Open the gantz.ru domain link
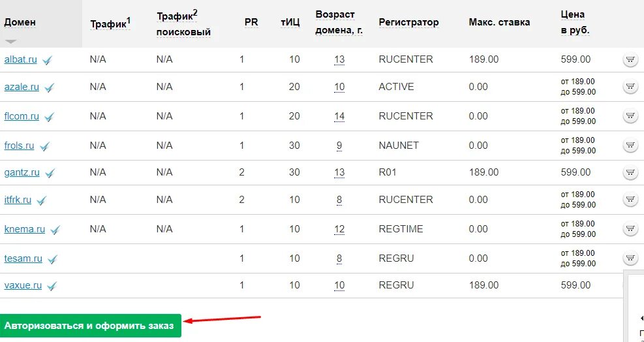The width and height of the screenshot is (644, 342). [x=22, y=172]
